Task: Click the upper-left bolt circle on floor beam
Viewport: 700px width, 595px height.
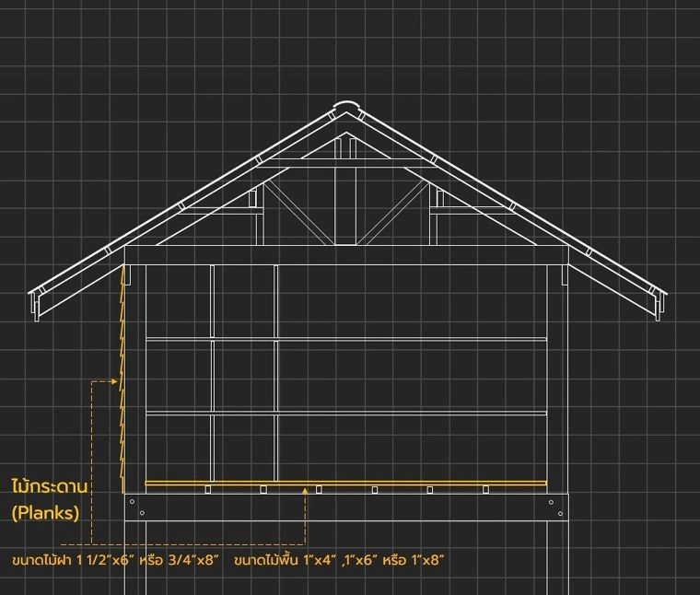Action: pyautogui.click(x=132, y=502)
